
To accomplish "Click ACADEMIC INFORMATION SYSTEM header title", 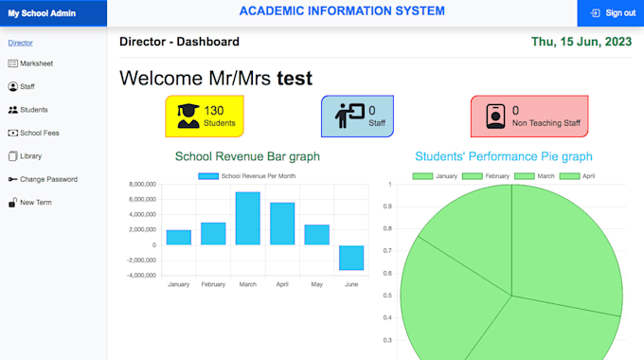I will click(342, 11).
